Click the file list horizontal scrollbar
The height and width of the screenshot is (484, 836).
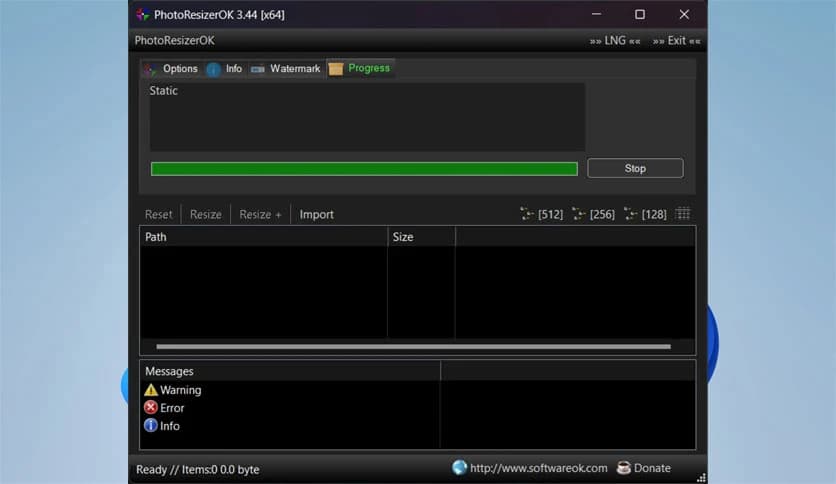point(413,346)
